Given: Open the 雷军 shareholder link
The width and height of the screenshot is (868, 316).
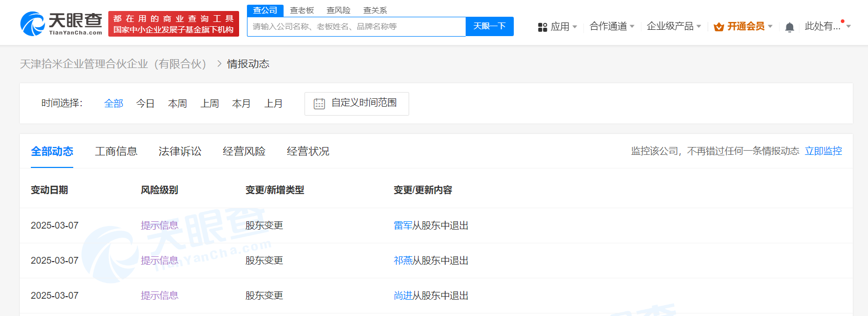Looking at the screenshot, I should pyautogui.click(x=402, y=225).
